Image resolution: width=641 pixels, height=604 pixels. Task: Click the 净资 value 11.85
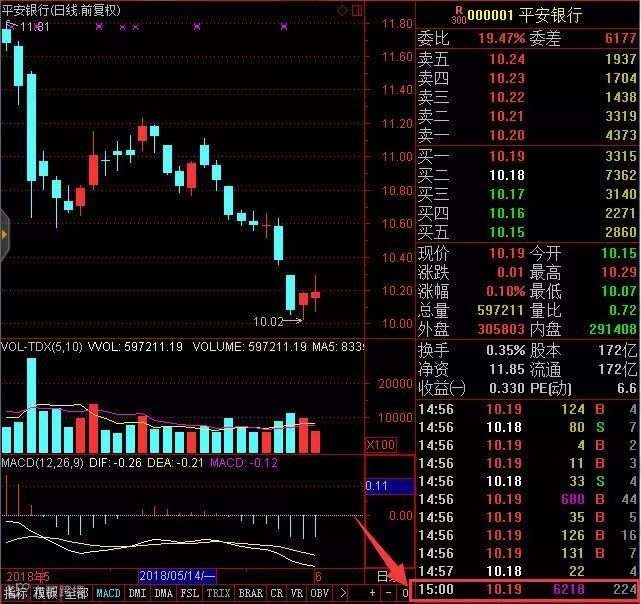tap(507, 370)
